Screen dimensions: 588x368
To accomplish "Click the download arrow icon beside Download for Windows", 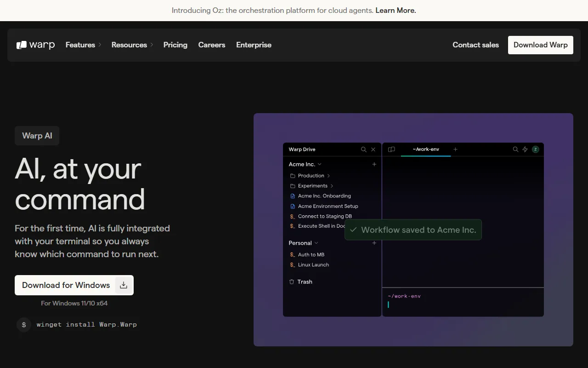I will click(x=124, y=285).
